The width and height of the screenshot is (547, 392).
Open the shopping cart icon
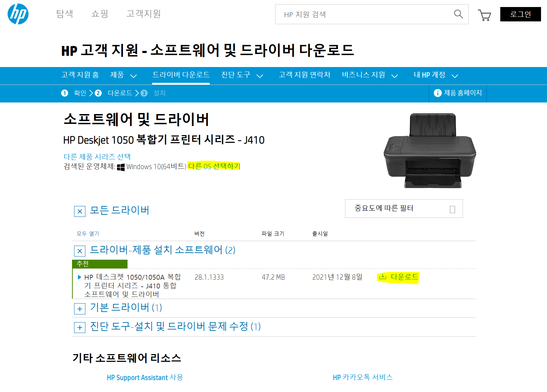484,15
